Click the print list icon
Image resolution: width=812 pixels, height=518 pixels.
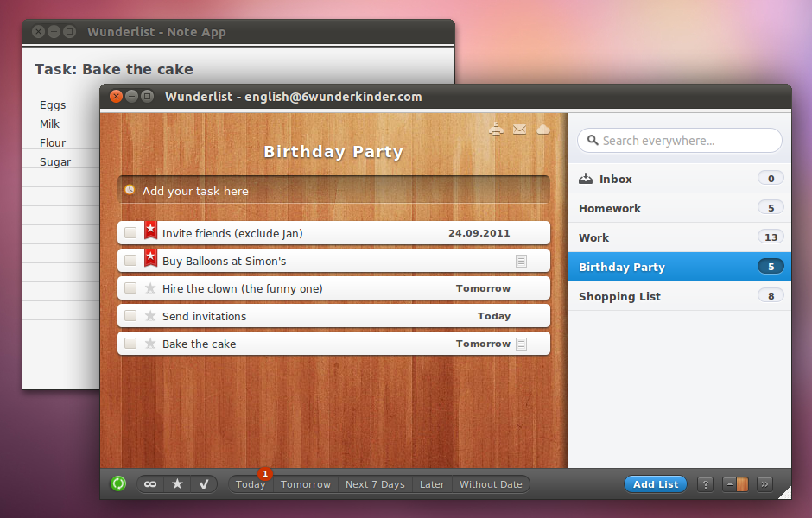point(496,129)
